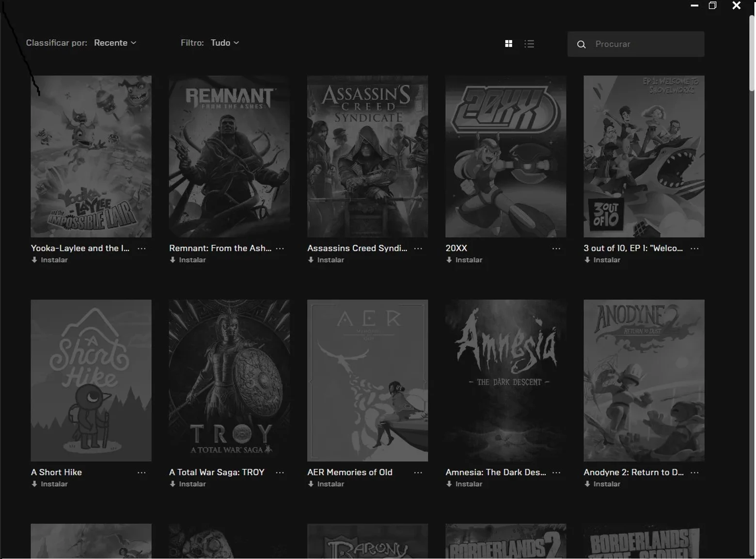Open options menu for Amnesia: The Dark Descent
This screenshot has width=756, height=559.
pyautogui.click(x=556, y=473)
